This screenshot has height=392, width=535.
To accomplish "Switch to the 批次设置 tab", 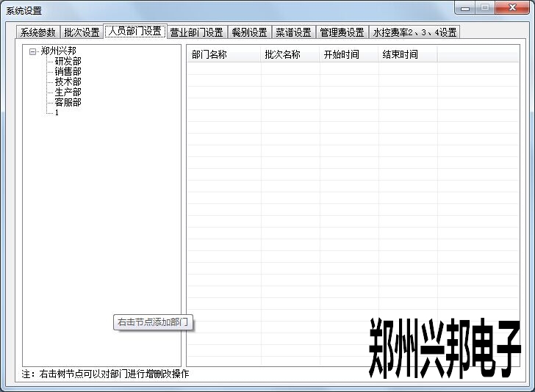I will pos(82,32).
